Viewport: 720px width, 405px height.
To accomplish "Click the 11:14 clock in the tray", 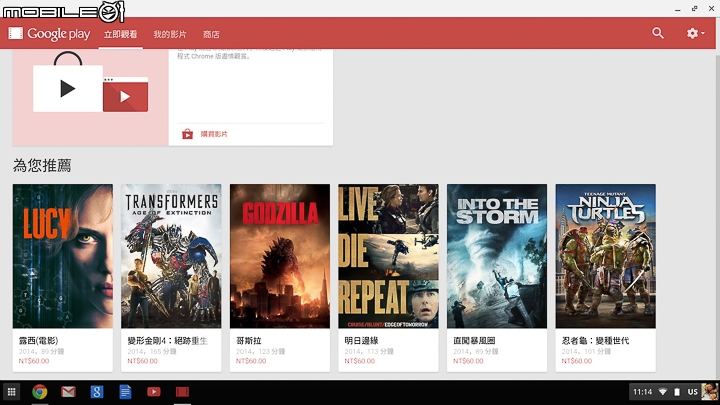I will (642, 392).
